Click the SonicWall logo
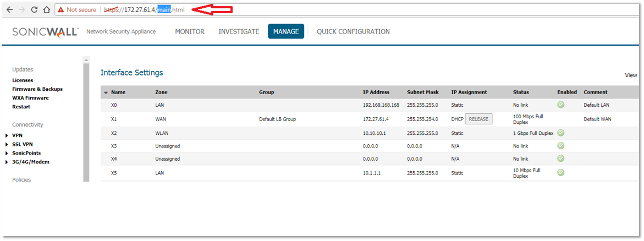Image resolution: width=644 pixels, height=241 pixels. 45,32
